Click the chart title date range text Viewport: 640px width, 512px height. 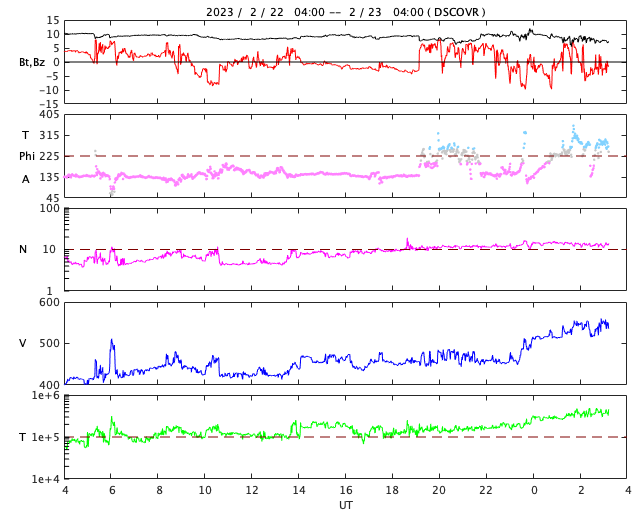345,12
